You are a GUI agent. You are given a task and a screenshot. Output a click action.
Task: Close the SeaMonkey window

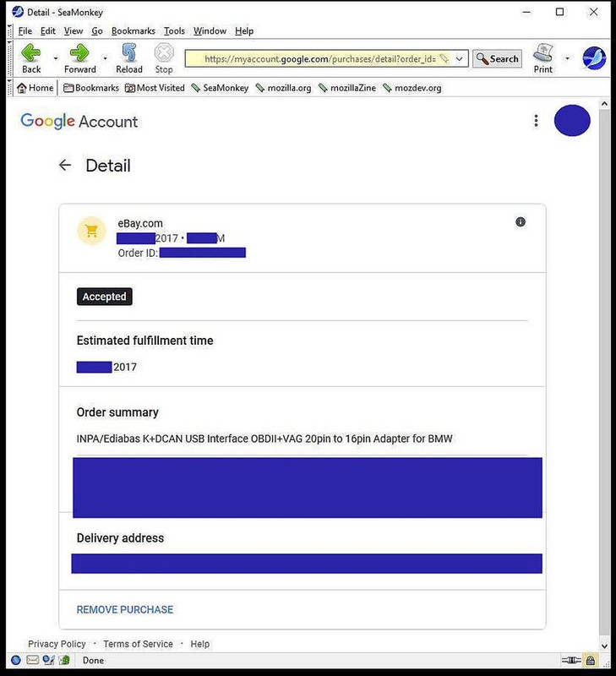(593, 12)
